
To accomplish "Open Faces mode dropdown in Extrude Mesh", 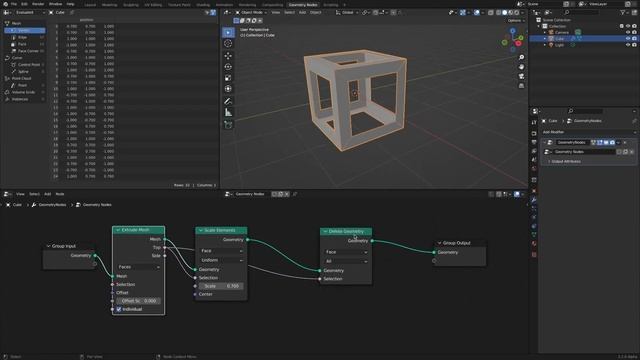I will coord(139,267).
